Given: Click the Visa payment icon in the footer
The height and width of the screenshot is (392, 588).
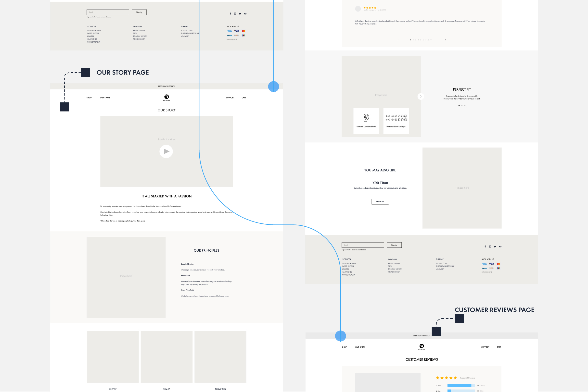Looking at the screenshot, I should coord(236,31).
